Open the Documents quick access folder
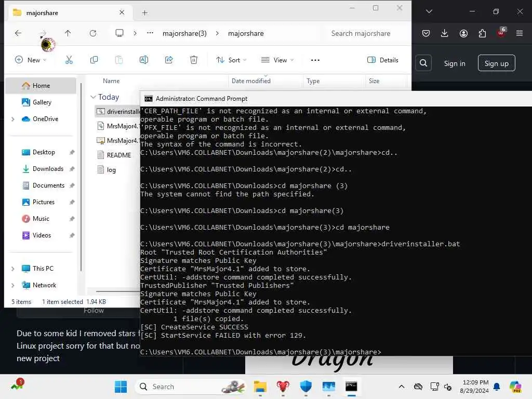Screen dimensions: 532x399 48,185
